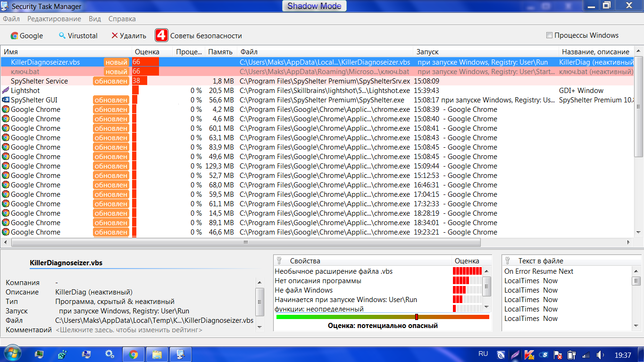Click the Нет описания программы property
The image size is (644, 362).
(318, 281)
